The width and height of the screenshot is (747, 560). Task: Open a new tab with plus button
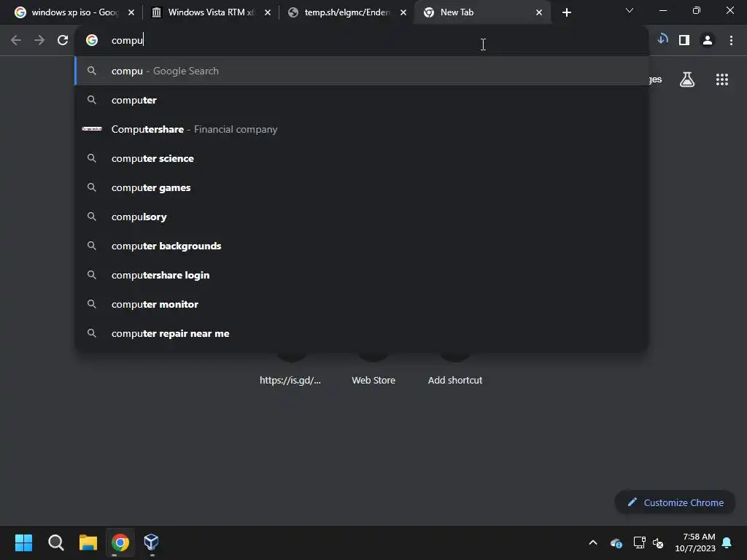click(x=566, y=12)
